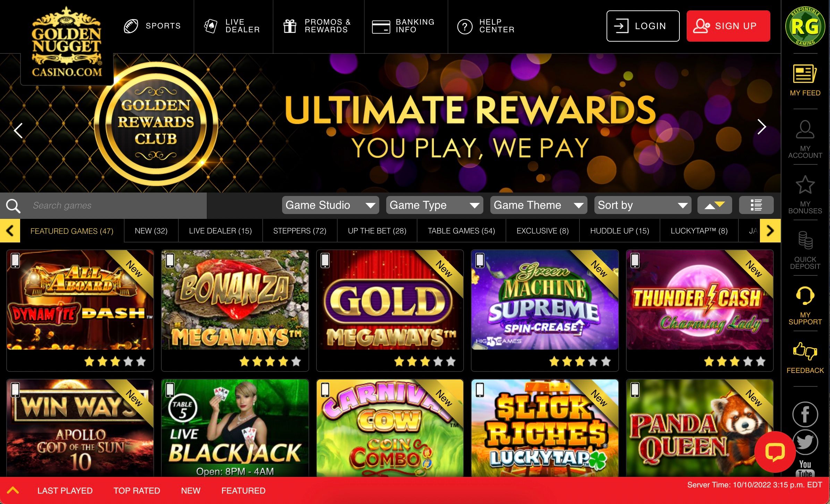This screenshot has height=504, width=830.
Task: Expand the Game Type dropdown
Action: pyautogui.click(x=434, y=205)
